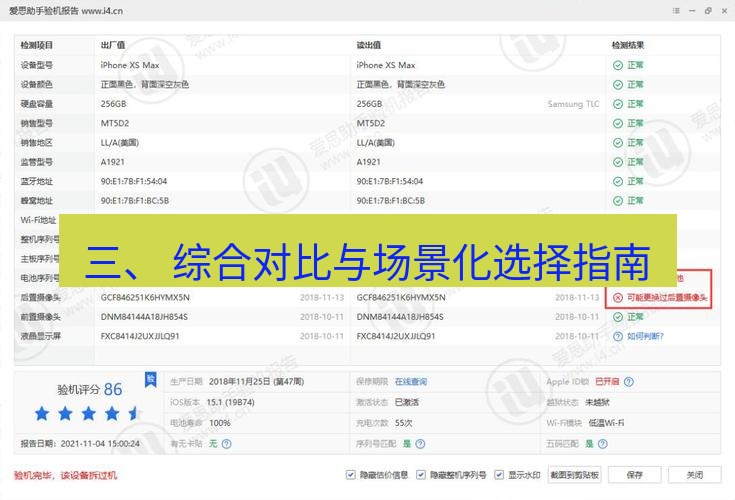Click the 读出值 column header

click(x=368, y=45)
